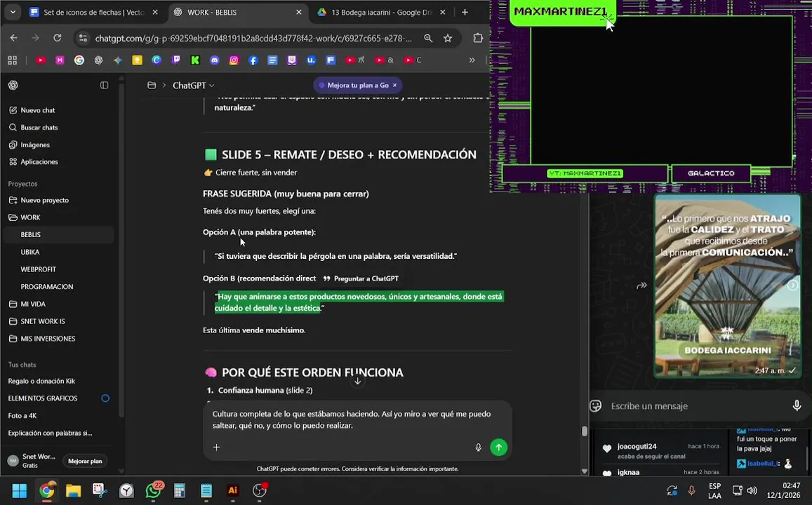812x505 pixels.
Task: Open the Instagram bookmark icon
Action: 234,60
